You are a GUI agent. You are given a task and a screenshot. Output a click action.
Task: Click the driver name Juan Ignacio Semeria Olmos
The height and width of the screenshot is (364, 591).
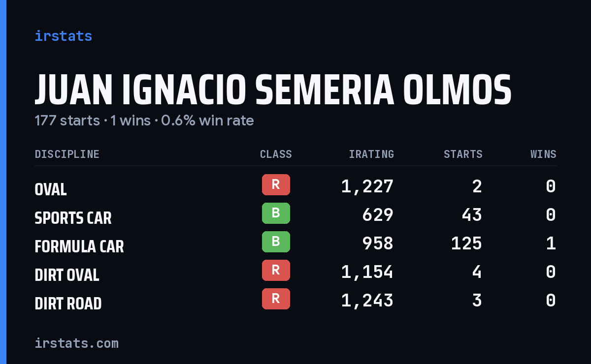pos(273,90)
